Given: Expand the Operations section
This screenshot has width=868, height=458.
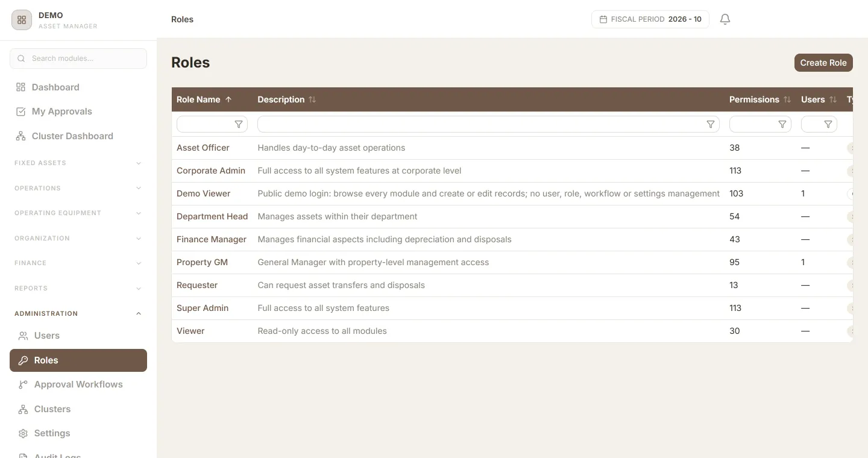Looking at the screenshot, I should 78,188.
